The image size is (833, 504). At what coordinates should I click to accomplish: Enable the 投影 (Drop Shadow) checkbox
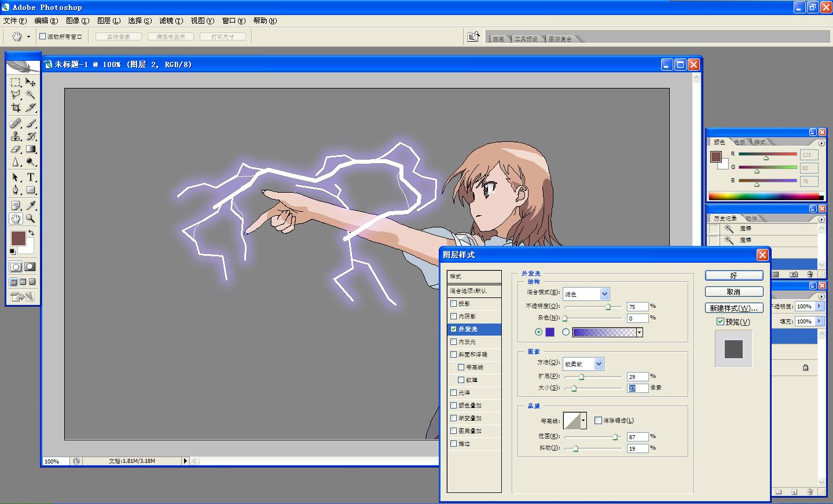[x=454, y=303]
